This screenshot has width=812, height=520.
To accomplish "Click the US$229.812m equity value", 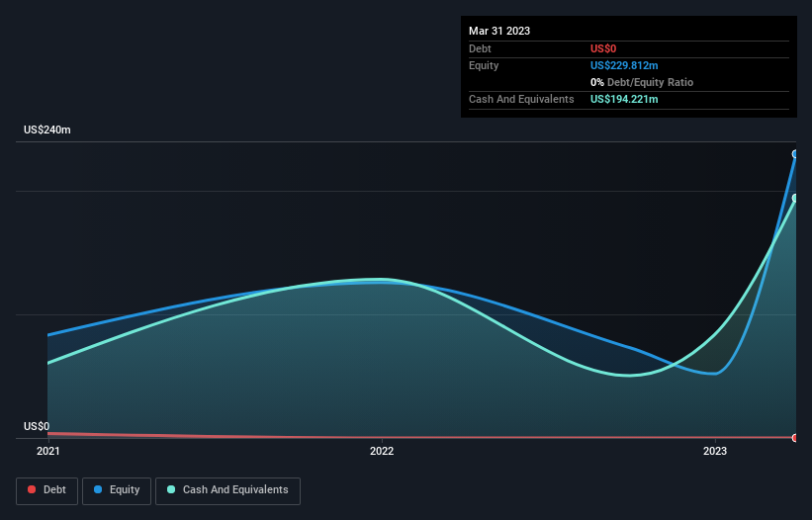I will point(624,65).
